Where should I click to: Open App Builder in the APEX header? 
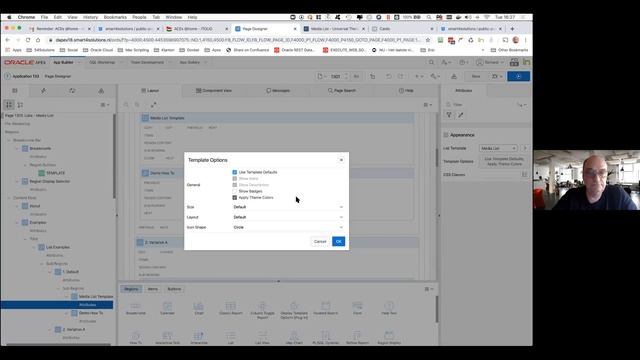pos(63,62)
